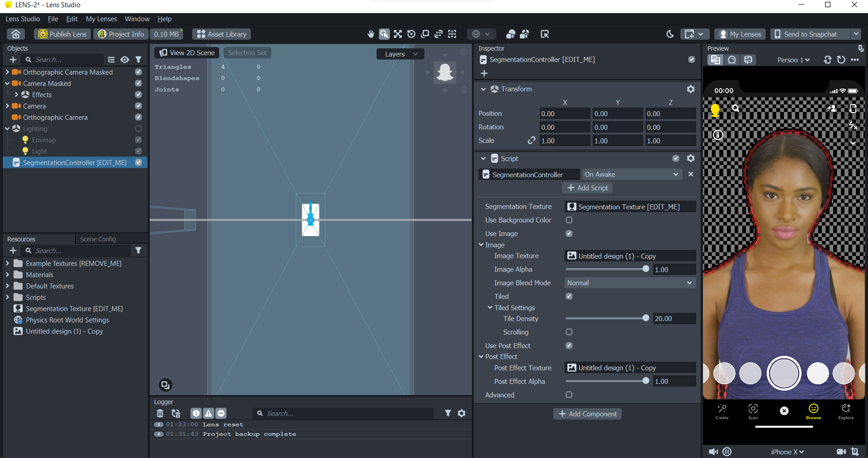Viewport: 868px width, 458px height.
Task: Enable the Use Background Color checkbox
Action: click(x=569, y=220)
